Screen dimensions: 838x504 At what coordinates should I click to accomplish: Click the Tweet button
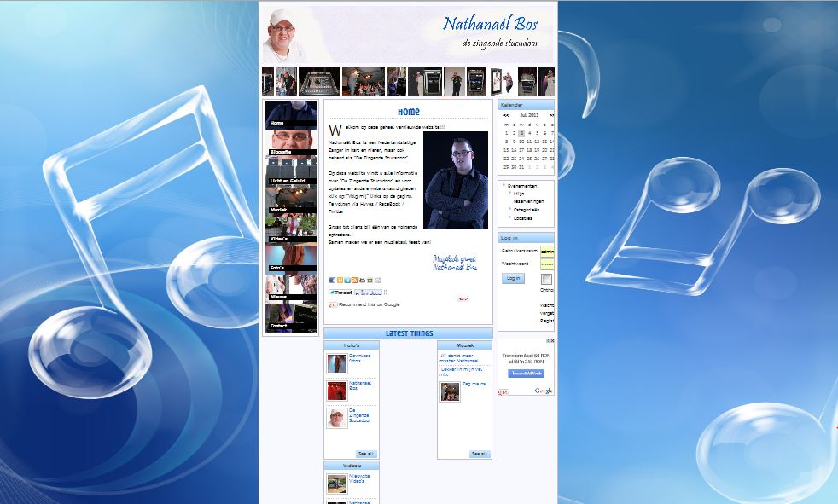click(x=340, y=293)
